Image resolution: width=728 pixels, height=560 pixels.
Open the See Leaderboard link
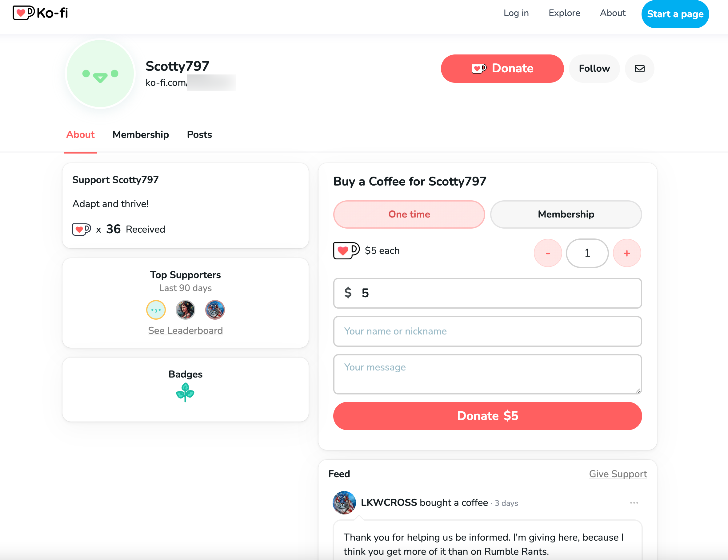[185, 330]
